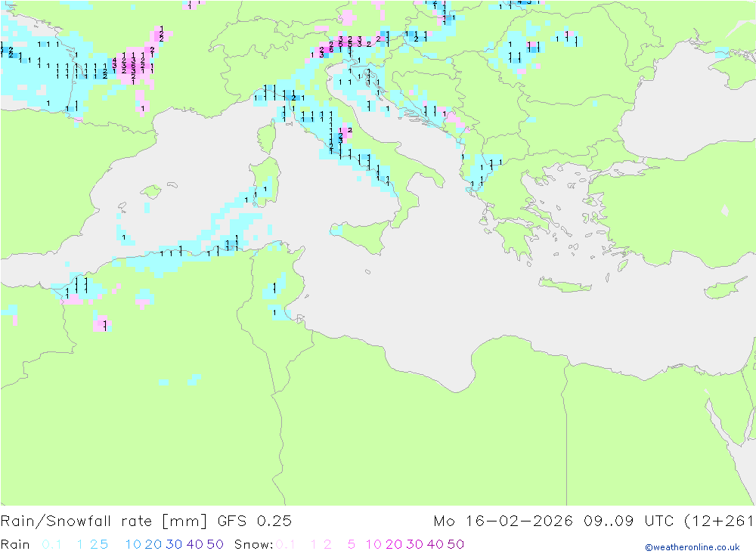Click the '09..09 UTC' time text
Viewport: 756px width, 554px height.
tap(629, 522)
